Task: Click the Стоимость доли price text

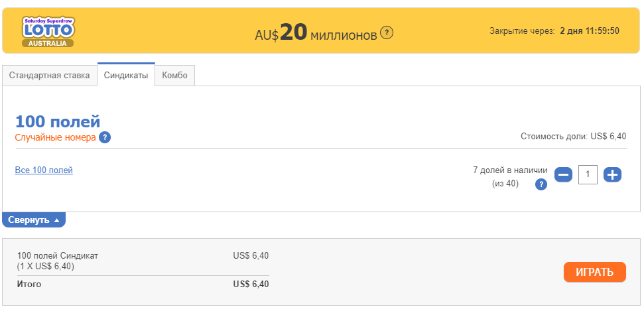Action: (x=573, y=137)
